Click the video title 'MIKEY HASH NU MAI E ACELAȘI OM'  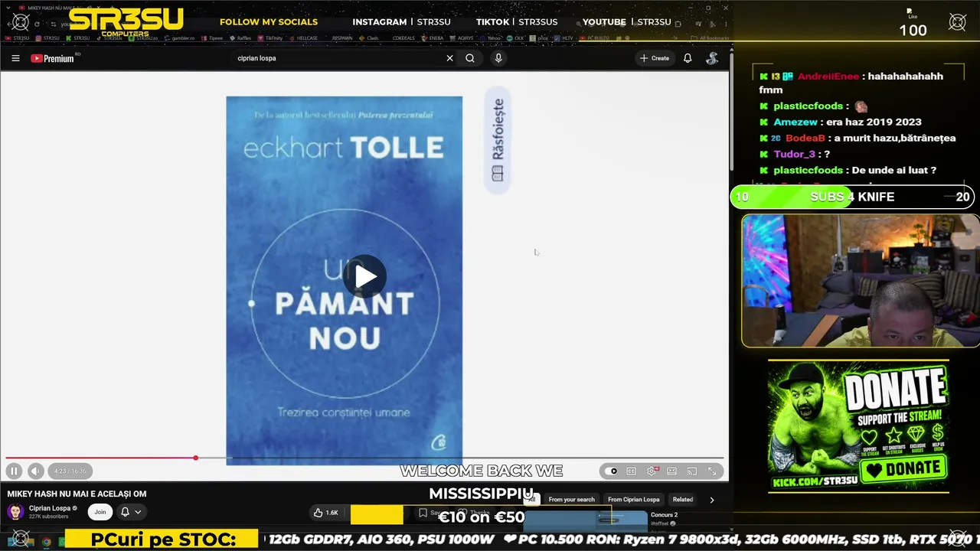(x=77, y=494)
